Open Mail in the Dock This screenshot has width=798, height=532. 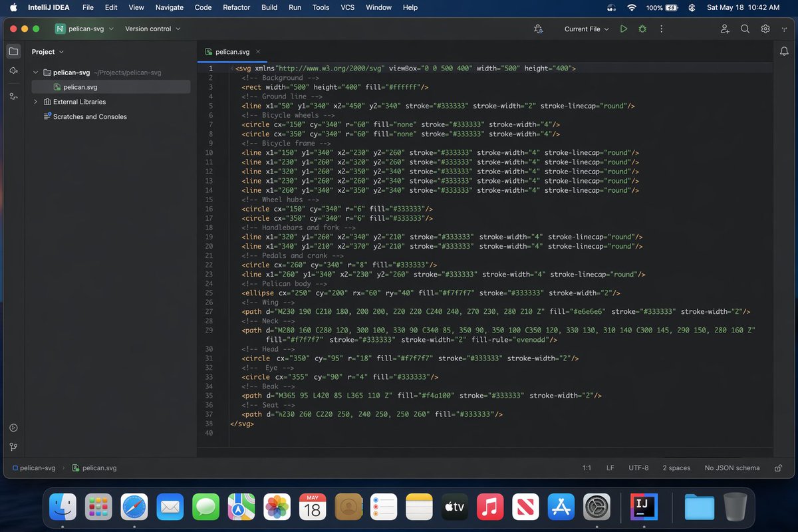170,507
